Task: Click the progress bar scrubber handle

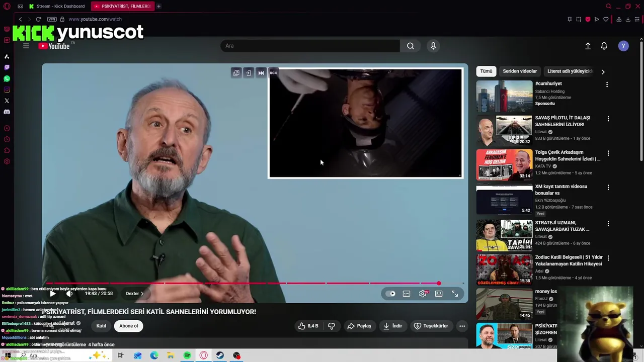Action: point(439,283)
